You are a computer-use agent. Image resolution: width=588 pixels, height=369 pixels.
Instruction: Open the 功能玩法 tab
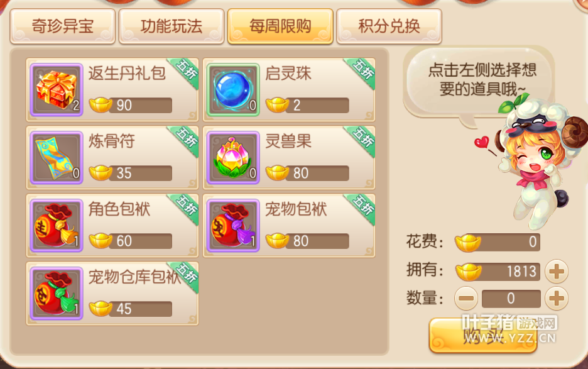tap(171, 26)
